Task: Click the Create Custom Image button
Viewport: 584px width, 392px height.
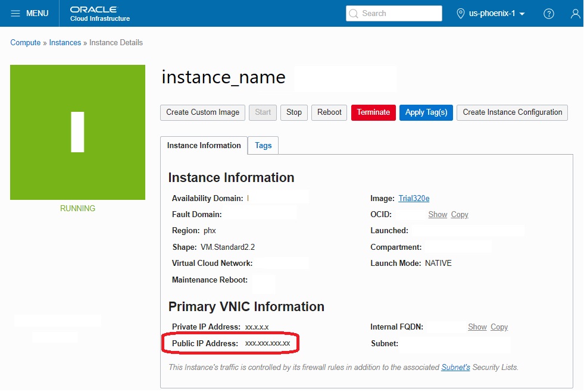Action: (202, 112)
